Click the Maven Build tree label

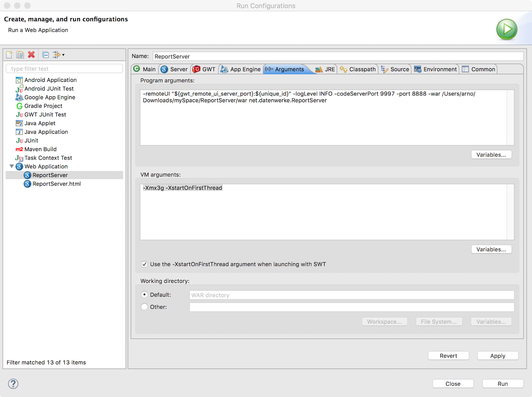pos(41,149)
